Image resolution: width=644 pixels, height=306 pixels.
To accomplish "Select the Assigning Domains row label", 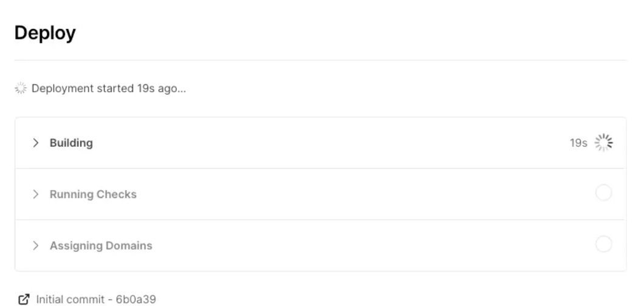I will coord(101,245).
